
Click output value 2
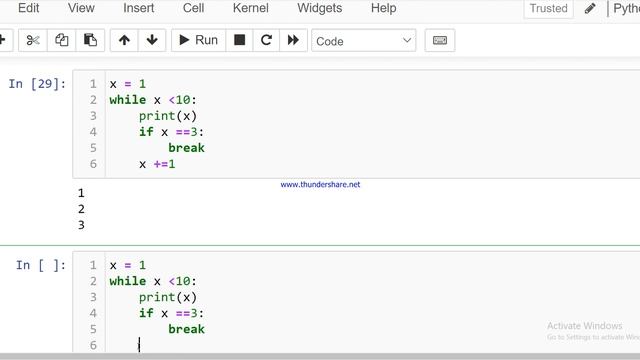coord(81,209)
